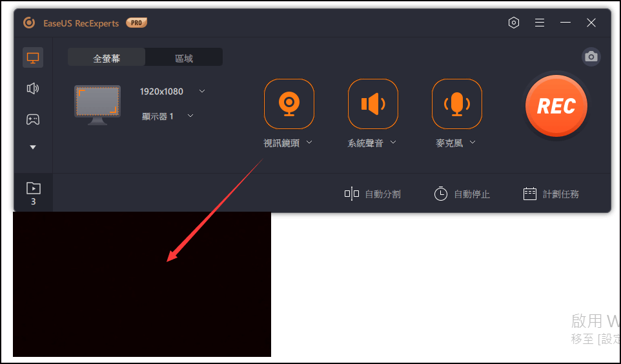621x364 pixels.
Task: Click the EaseUS RecExperts logo icon
Action: (x=29, y=23)
